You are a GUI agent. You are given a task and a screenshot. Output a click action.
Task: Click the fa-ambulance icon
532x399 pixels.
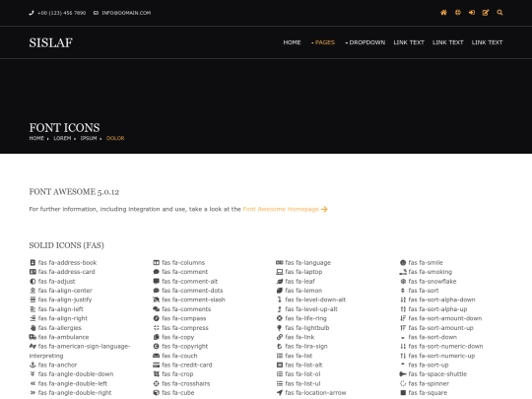click(33, 337)
